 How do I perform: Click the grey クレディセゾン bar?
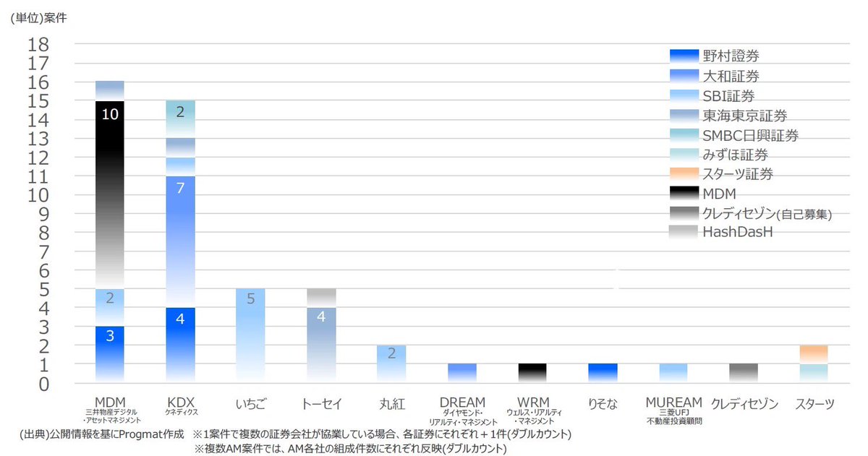coord(743,373)
